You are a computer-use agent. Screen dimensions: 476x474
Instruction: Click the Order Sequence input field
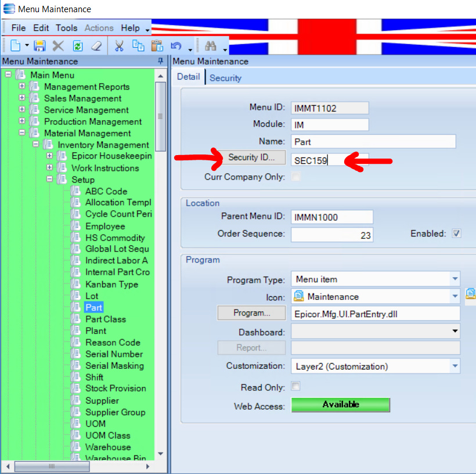coord(332,235)
